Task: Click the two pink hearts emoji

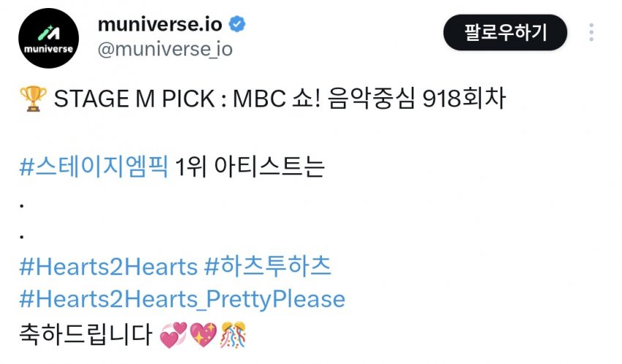Action: coord(173,335)
